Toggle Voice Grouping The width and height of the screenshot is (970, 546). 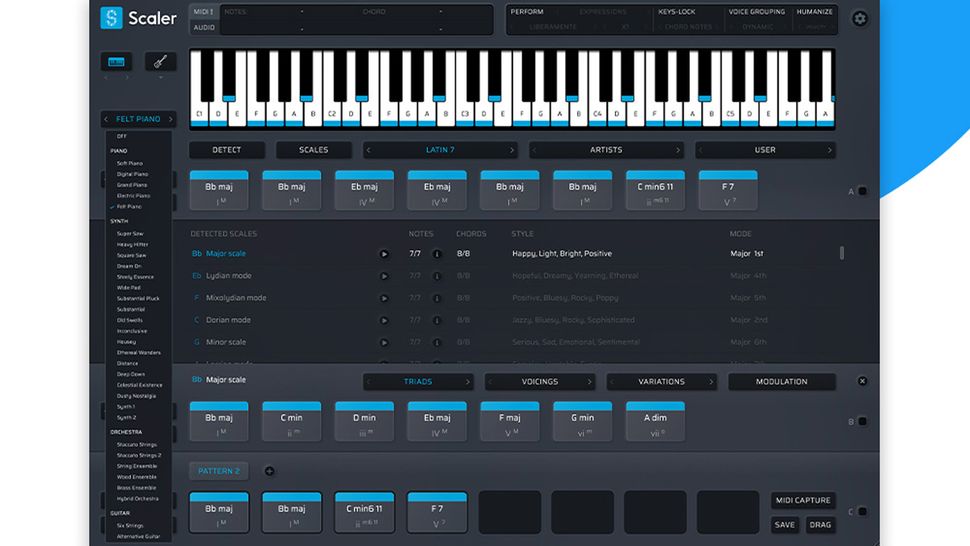pos(757,12)
